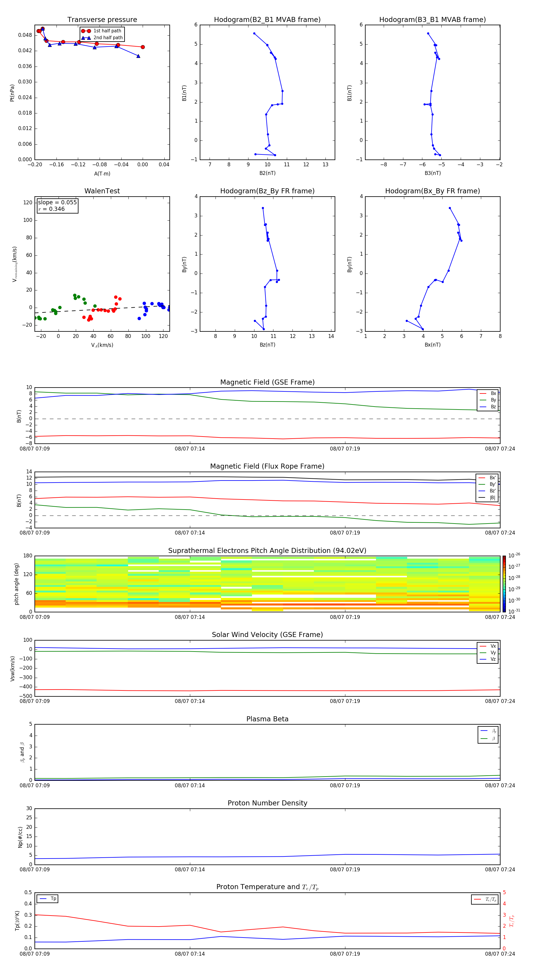This screenshot has height=980, width=535.
Task: Click the '2nd half path' legend entry
Action: pyautogui.click(x=102, y=38)
